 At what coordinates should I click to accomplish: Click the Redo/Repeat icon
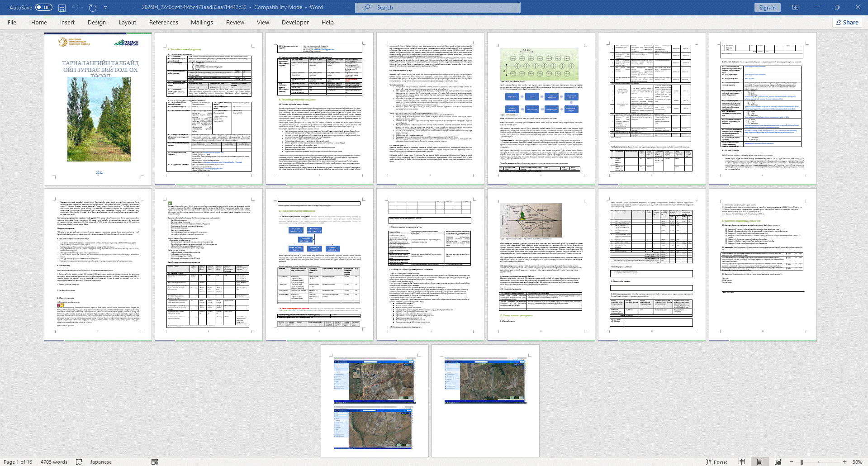coord(93,8)
